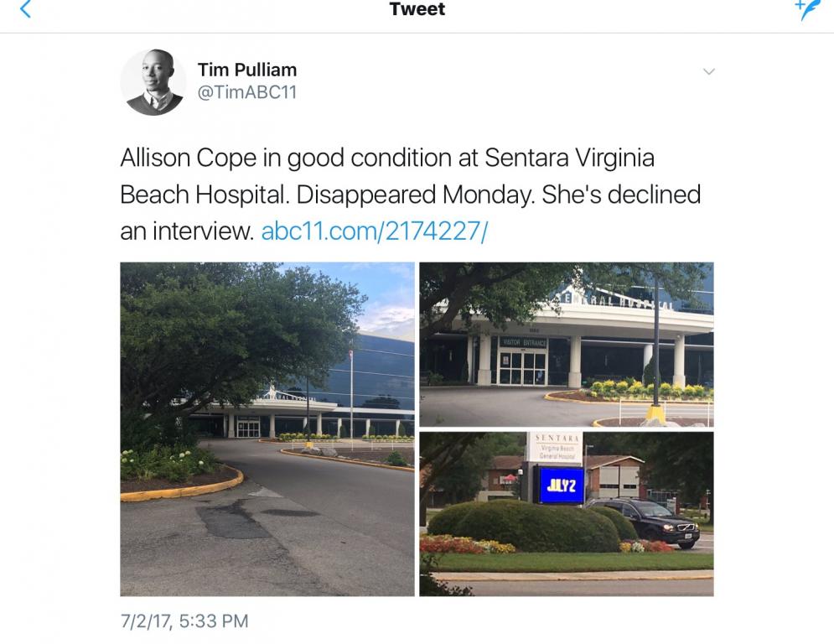The width and height of the screenshot is (834, 644).
Task: Open Tim Pulliam's profile picture
Action: click(153, 82)
